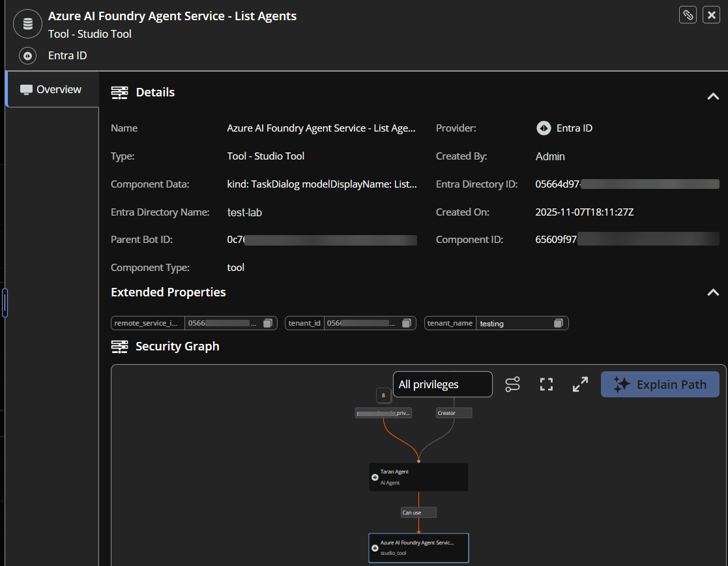Click the Type value Tool - Studio Tool
Screen dimensions: 728x566
265,156
